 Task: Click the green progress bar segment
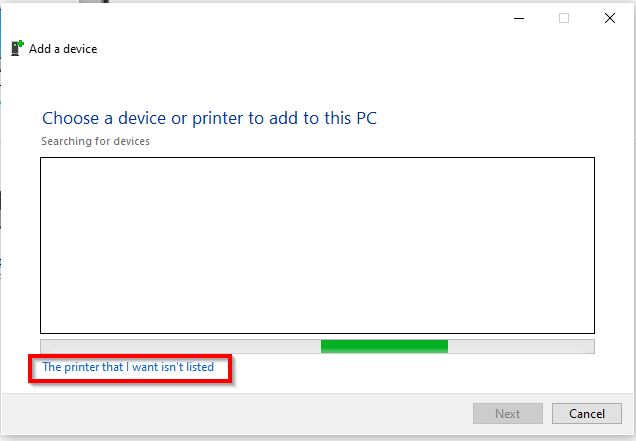pyautogui.click(x=384, y=346)
